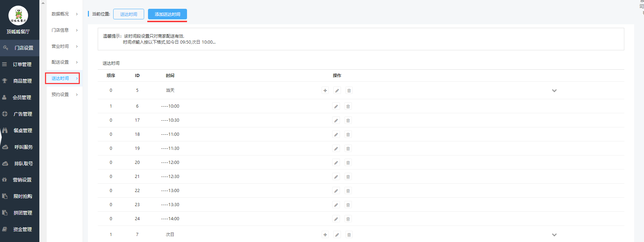
Task: Edit the ----11:30 time entry
Action: tap(336, 148)
